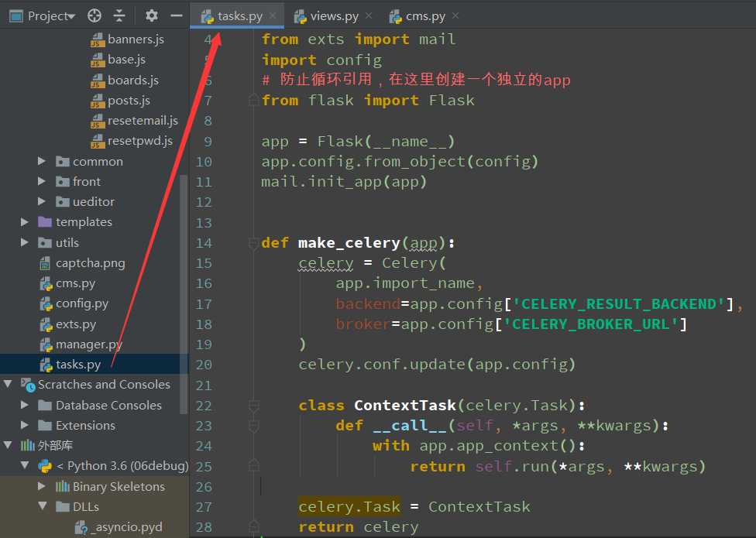Viewport: 756px width, 538px height.
Task: Click the front folder icon
Action: (63, 182)
